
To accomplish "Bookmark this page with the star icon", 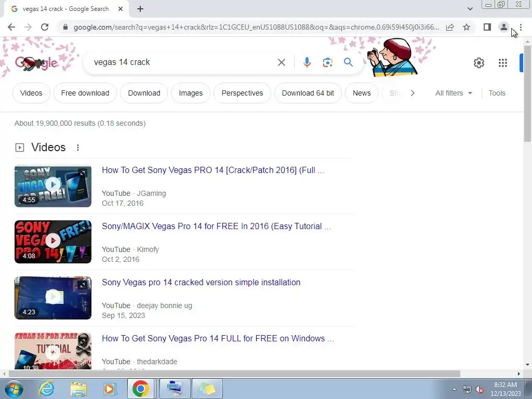I will pyautogui.click(x=467, y=27).
